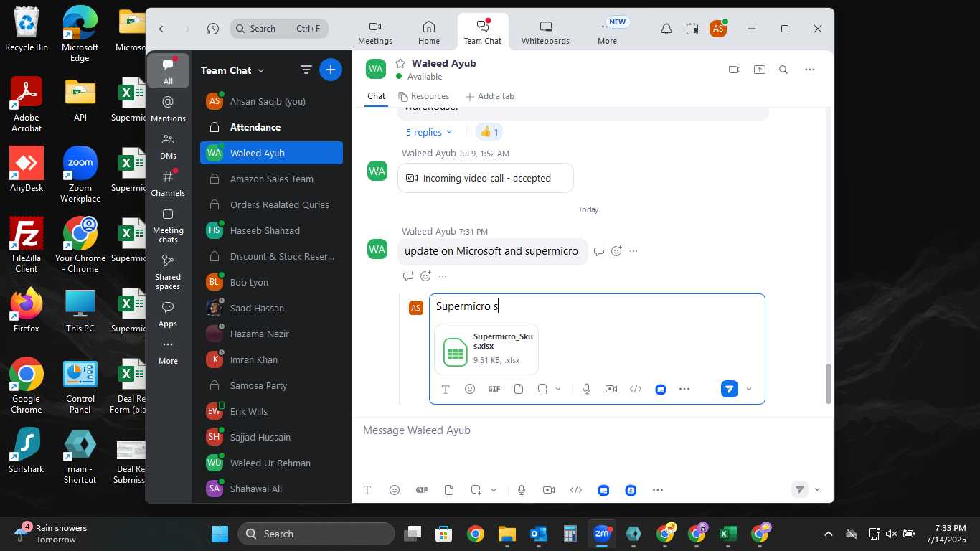
Task: Open the screenshot dropdown arrow in the reply box
Action: [x=558, y=389]
